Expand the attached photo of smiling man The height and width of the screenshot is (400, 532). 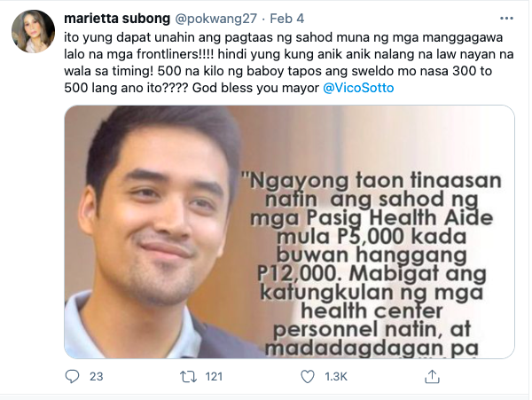coord(289,231)
